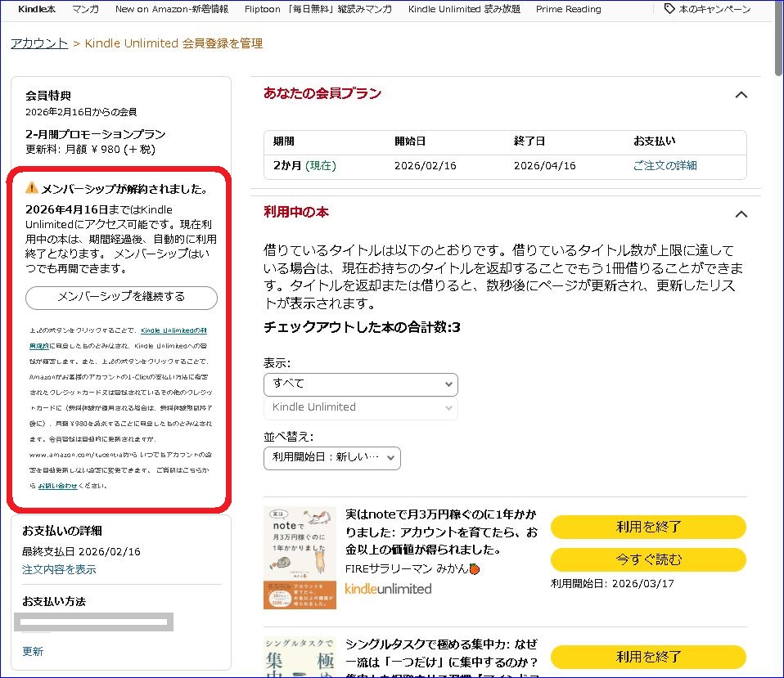784x678 pixels.
Task: Click 更新料: 月額 ¥980 text
Action: tap(91, 149)
